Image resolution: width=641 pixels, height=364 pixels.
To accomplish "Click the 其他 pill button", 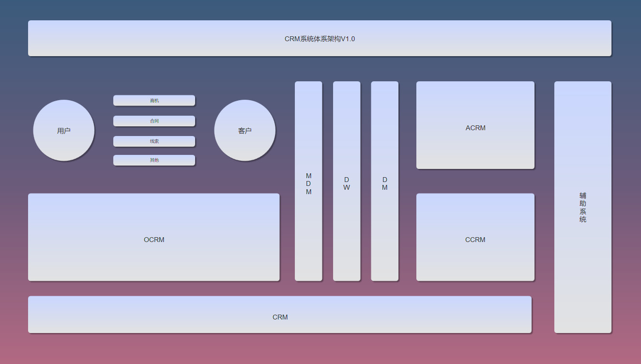I will (154, 160).
